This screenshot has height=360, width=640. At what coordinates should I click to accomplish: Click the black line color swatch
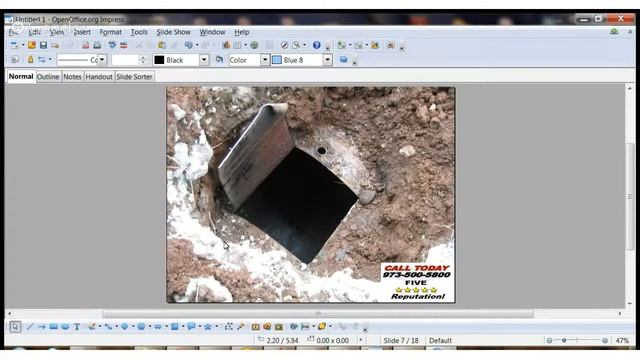[159, 60]
